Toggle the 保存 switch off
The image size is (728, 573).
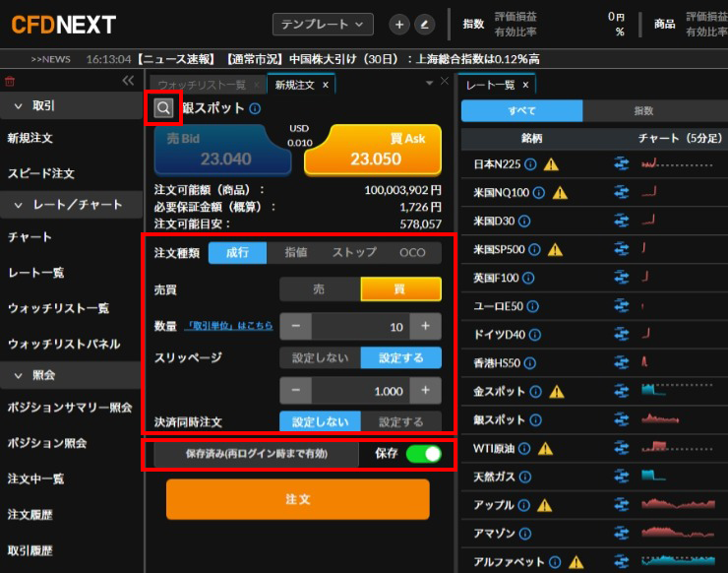click(x=422, y=454)
